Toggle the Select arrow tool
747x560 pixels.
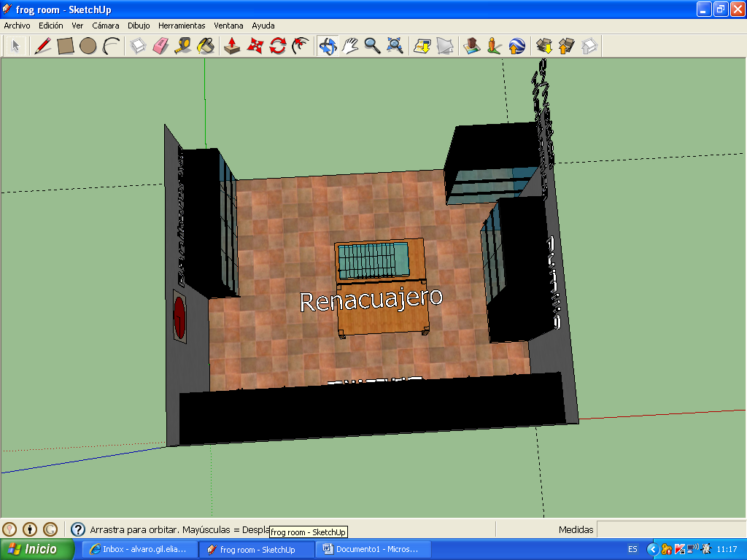pyautogui.click(x=15, y=46)
